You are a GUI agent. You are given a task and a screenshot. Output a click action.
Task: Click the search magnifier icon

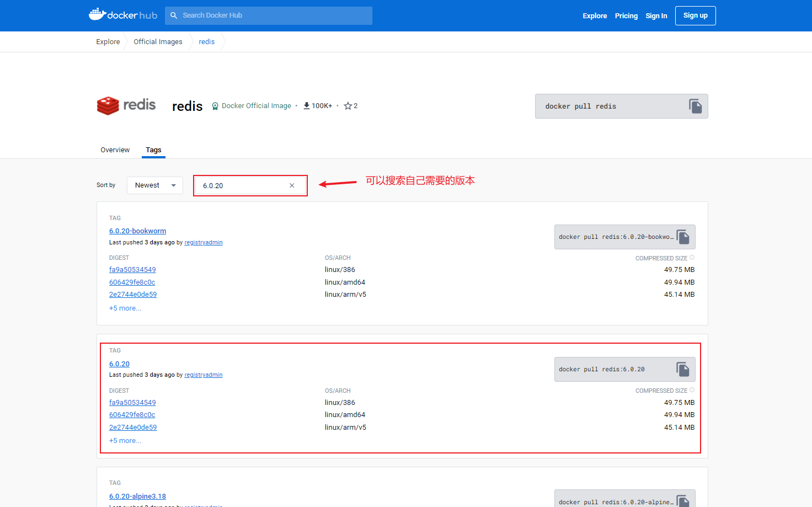pyautogui.click(x=174, y=15)
